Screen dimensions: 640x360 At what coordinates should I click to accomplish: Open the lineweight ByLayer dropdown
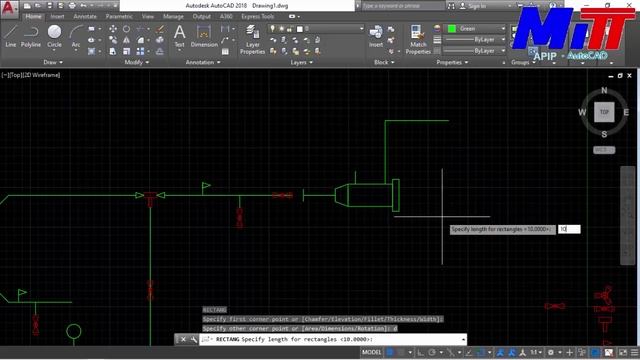[503, 40]
